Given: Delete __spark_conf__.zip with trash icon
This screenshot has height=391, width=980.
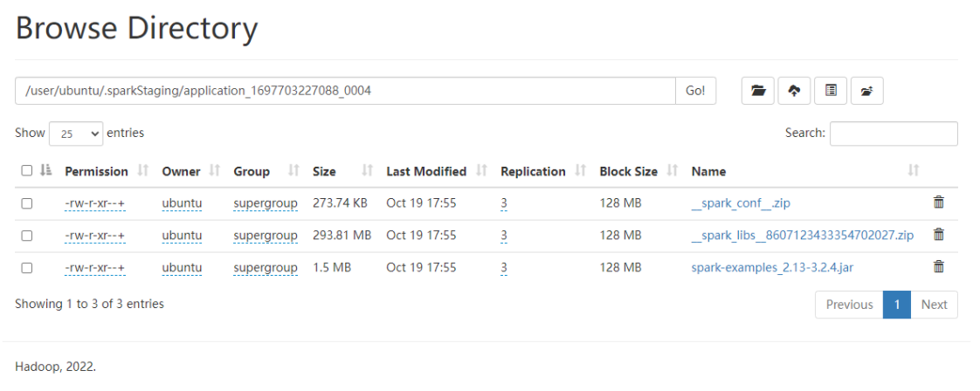Looking at the screenshot, I should click(938, 202).
